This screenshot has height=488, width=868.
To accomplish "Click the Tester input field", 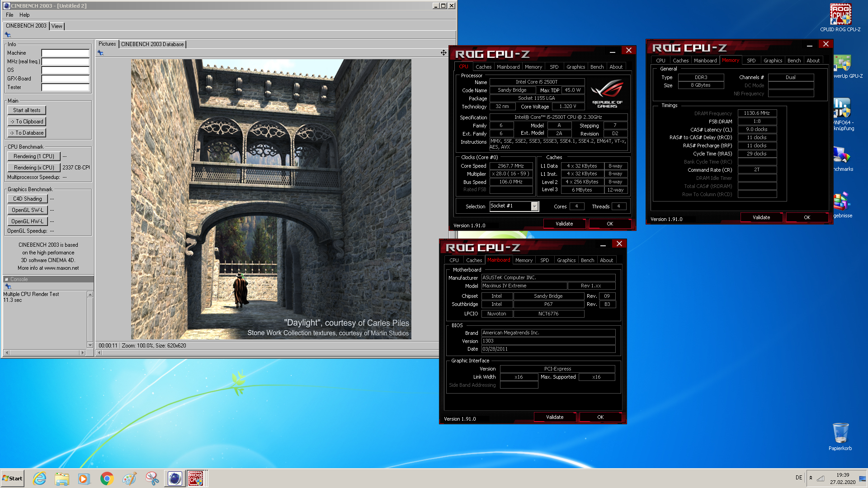I will [65, 87].
